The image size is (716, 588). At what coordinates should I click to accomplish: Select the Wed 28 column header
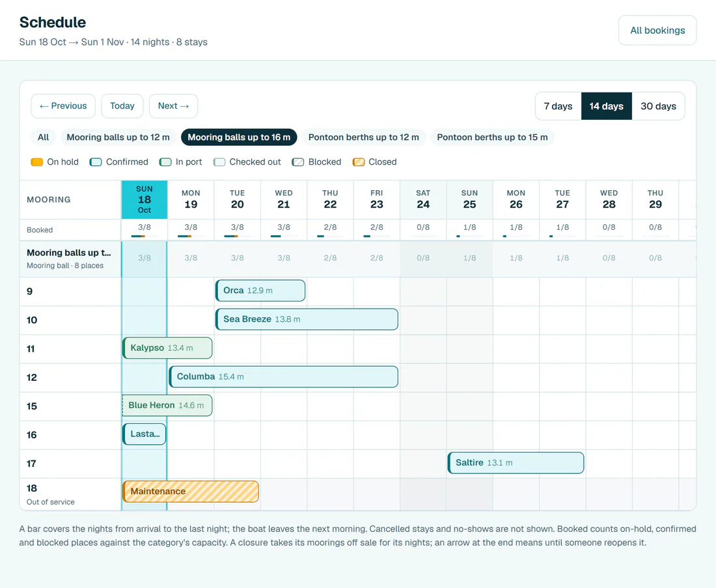(x=609, y=200)
